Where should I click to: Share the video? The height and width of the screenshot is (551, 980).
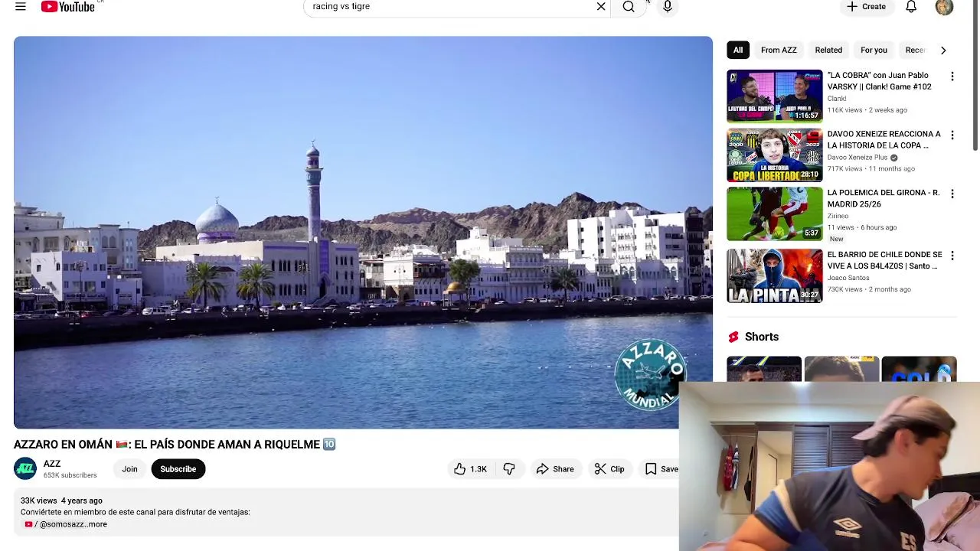click(555, 469)
